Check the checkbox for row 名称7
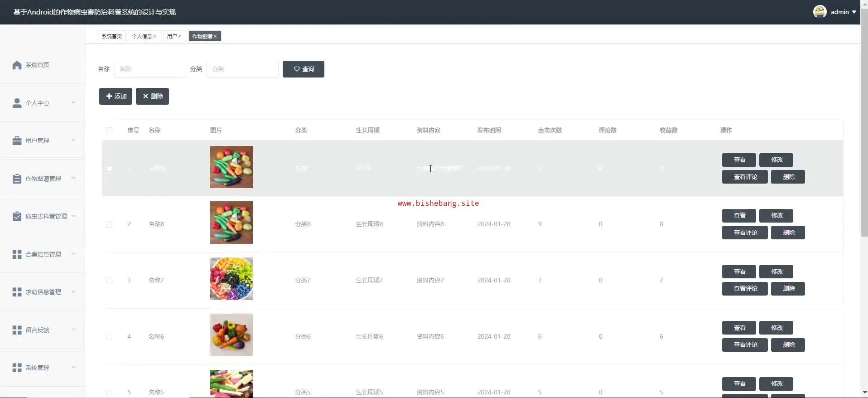This screenshot has height=398, width=868. tap(109, 281)
